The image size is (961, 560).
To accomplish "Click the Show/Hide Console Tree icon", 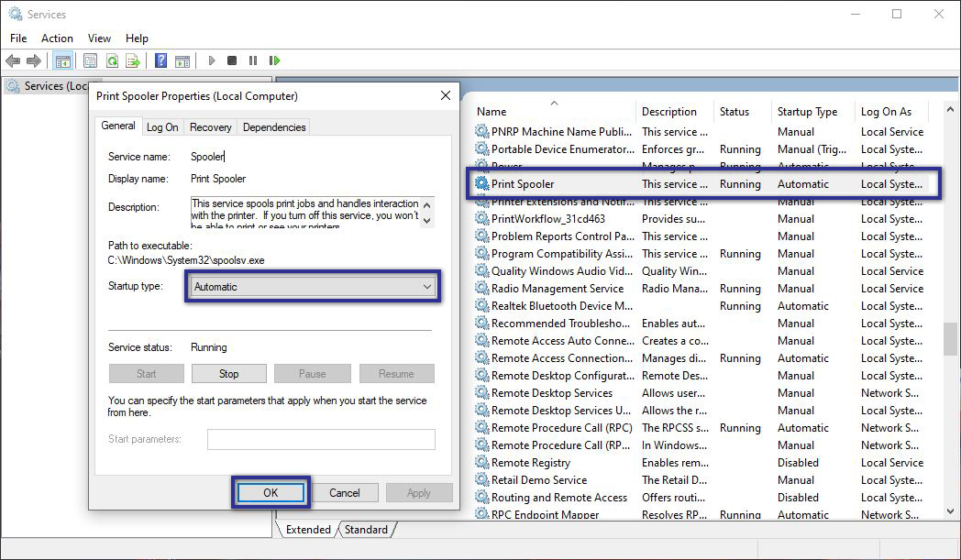I will 62,60.
